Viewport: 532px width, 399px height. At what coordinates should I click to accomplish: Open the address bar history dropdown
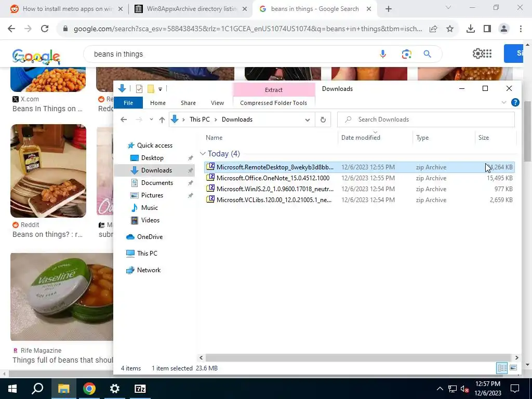[308, 119]
